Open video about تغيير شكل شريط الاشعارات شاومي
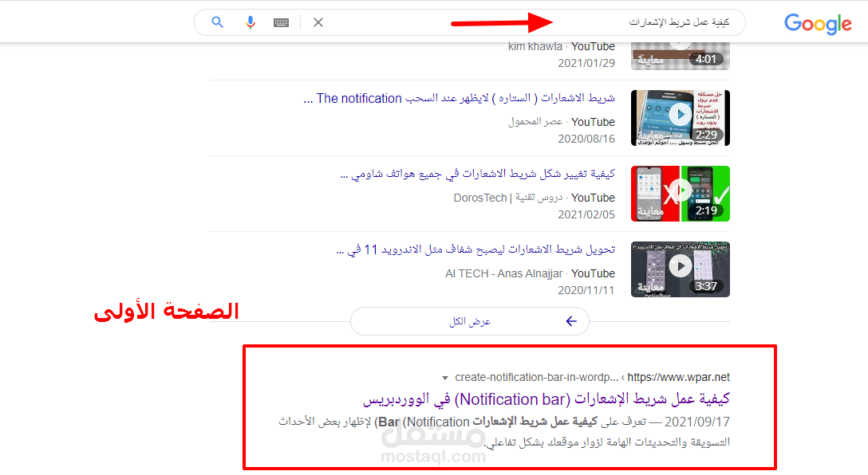The width and height of the screenshot is (868, 475). pos(477,175)
